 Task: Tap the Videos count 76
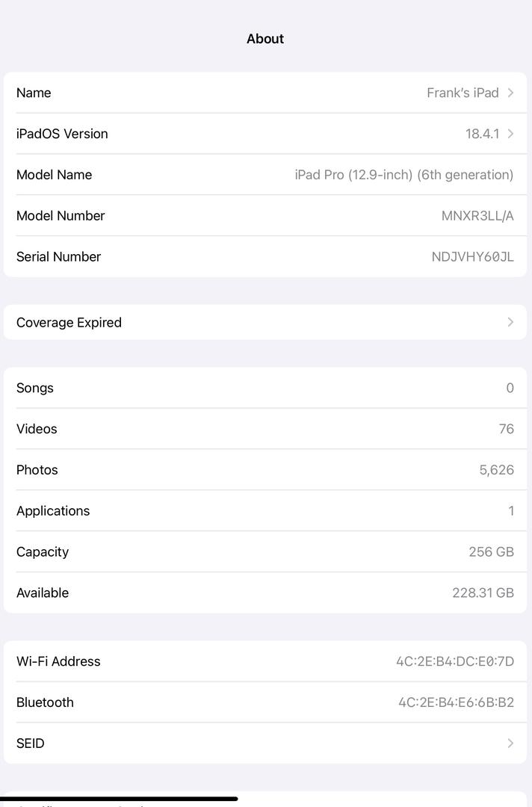click(x=506, y=429)
